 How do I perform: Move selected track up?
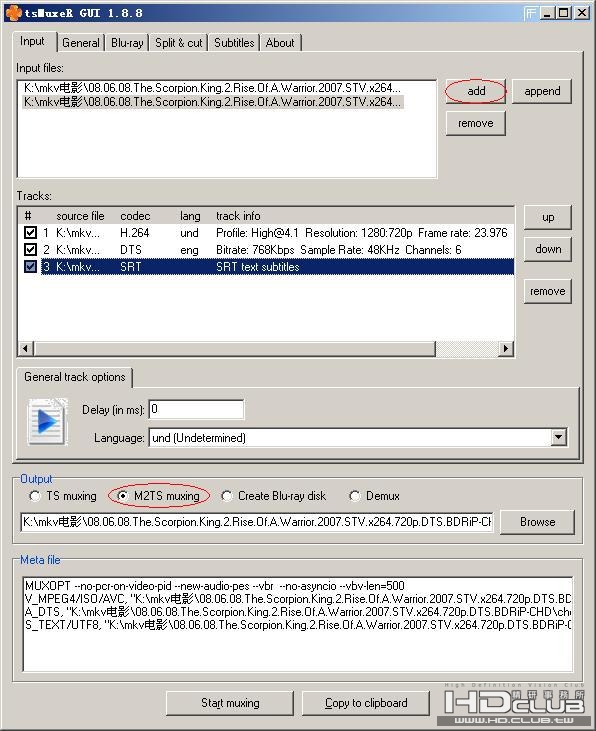[547, 217]
